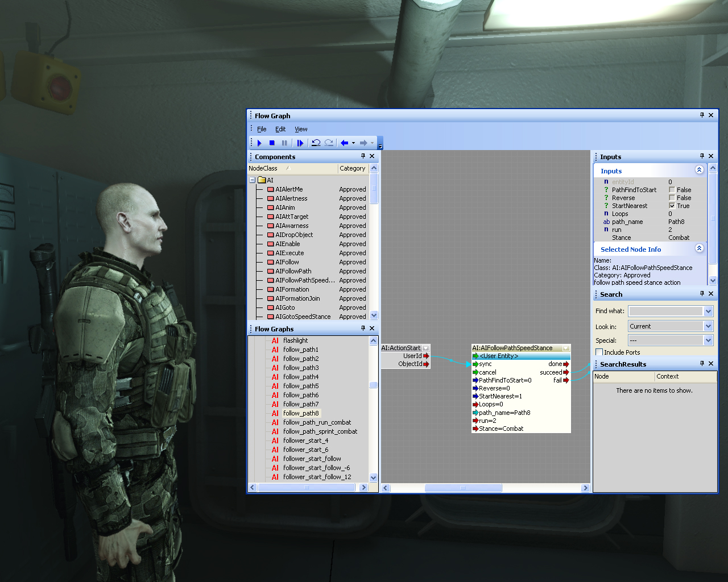Select AIGoto node in Components

(x=285, y=307)
